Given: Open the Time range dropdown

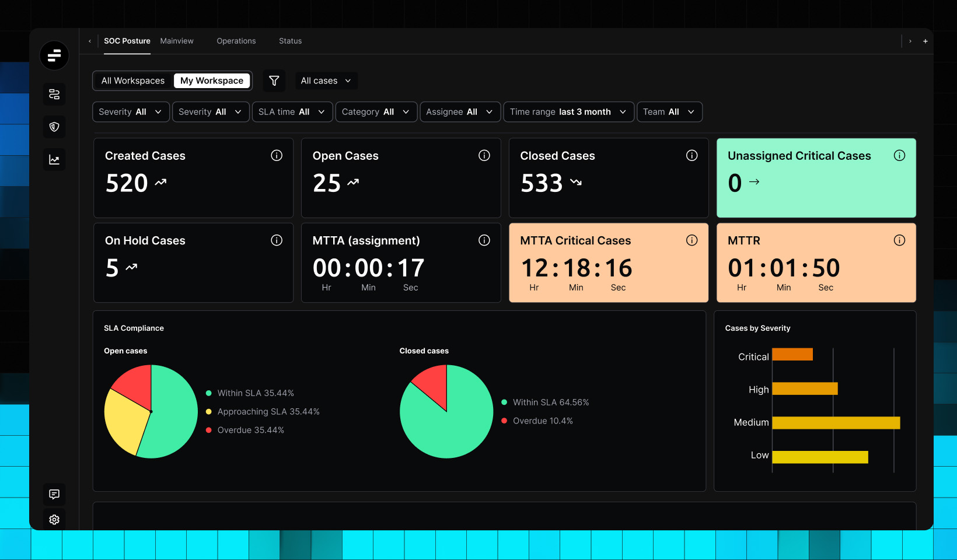Looking at the screenshot, I should point(568,112).
